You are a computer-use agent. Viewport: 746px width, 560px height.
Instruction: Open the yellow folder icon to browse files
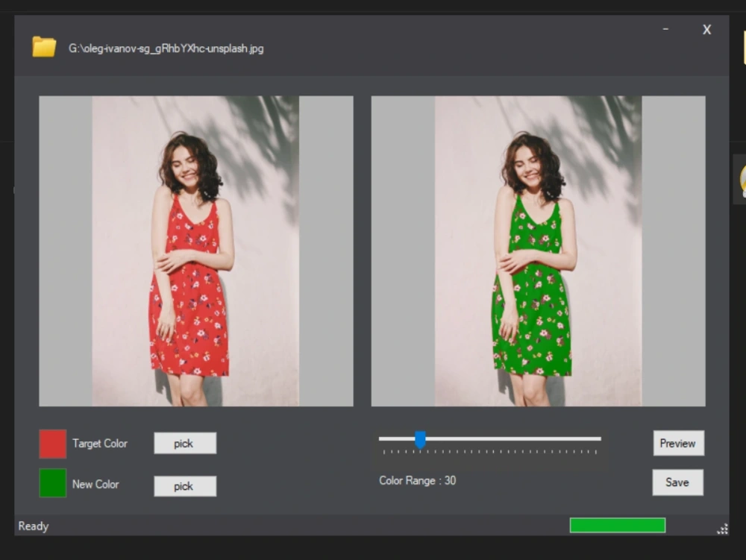[x=44, y=47]
